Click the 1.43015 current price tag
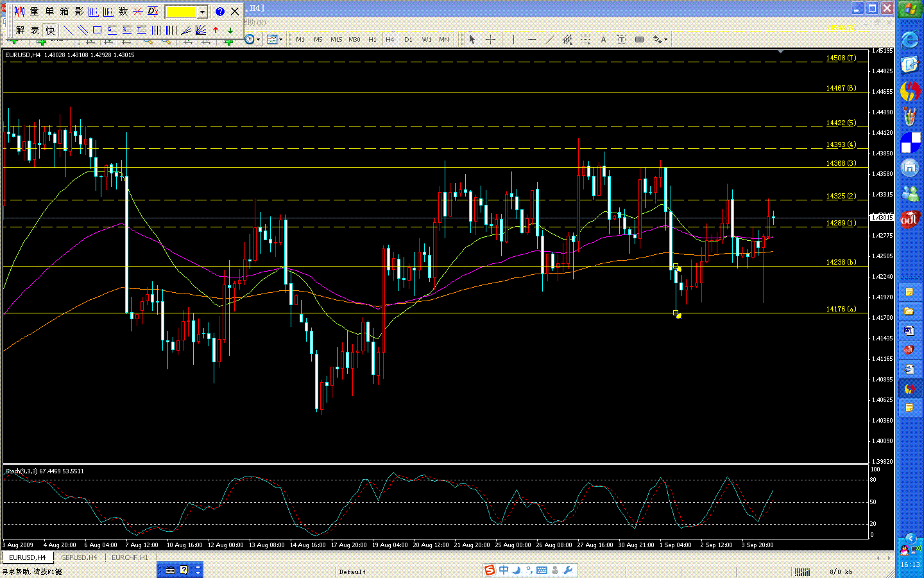This screenshot has width=924, height=578. (882, 217)
